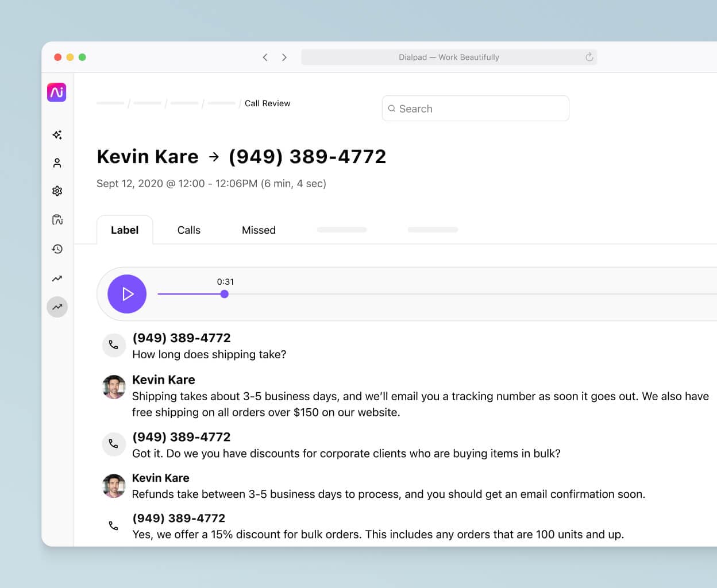Viewport: 717px width, 588px height.
Task: Open the contacts person icon
Action: 57,163
